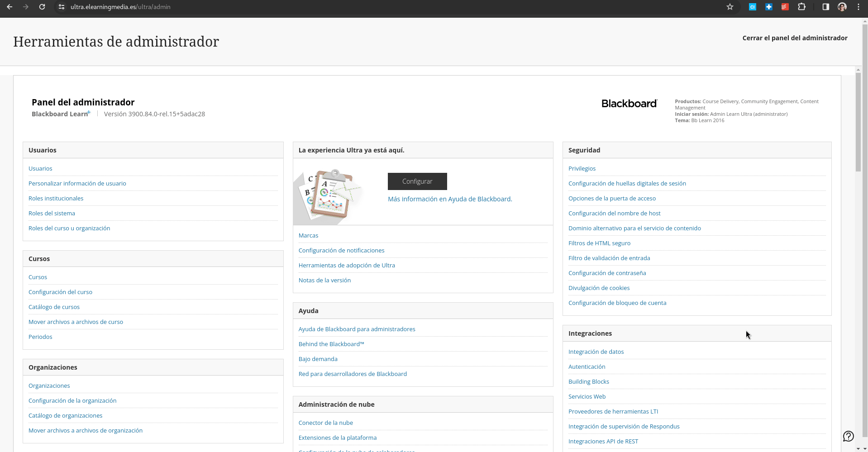Open Personalizar información de usuario
868x452 pixels.
(77, 183)
